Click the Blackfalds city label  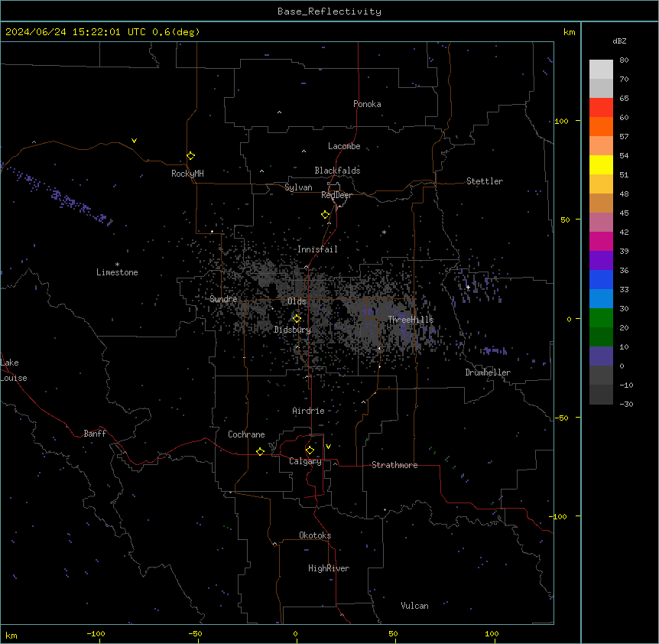pos(337,171)
